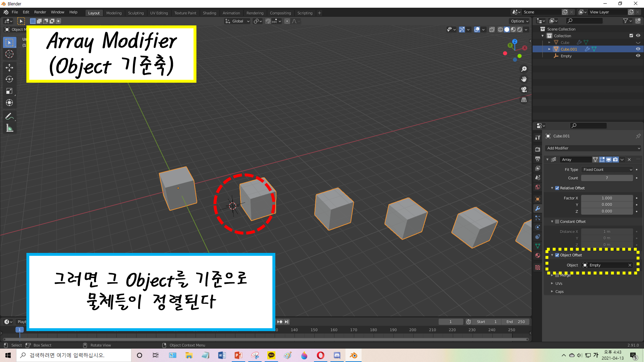644x362 pixels.
Task: Uncheck the Relative Offset checkbox
Action: pyautogui.click(x=557, y=188)
